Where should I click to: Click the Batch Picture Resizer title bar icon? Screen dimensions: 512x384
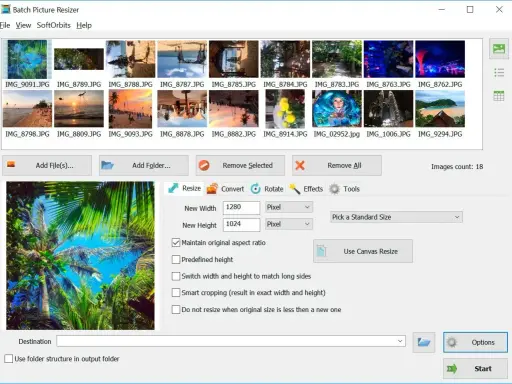coord(6,9)
